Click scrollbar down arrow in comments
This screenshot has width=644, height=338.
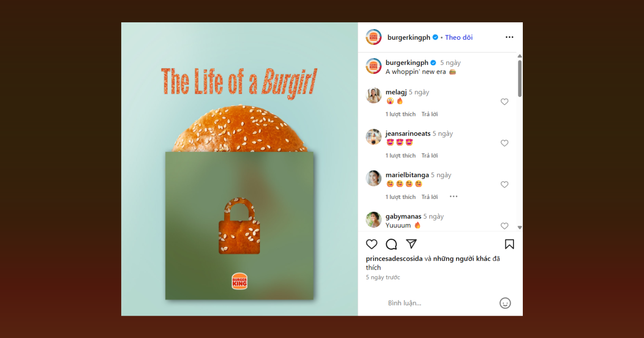520,228
